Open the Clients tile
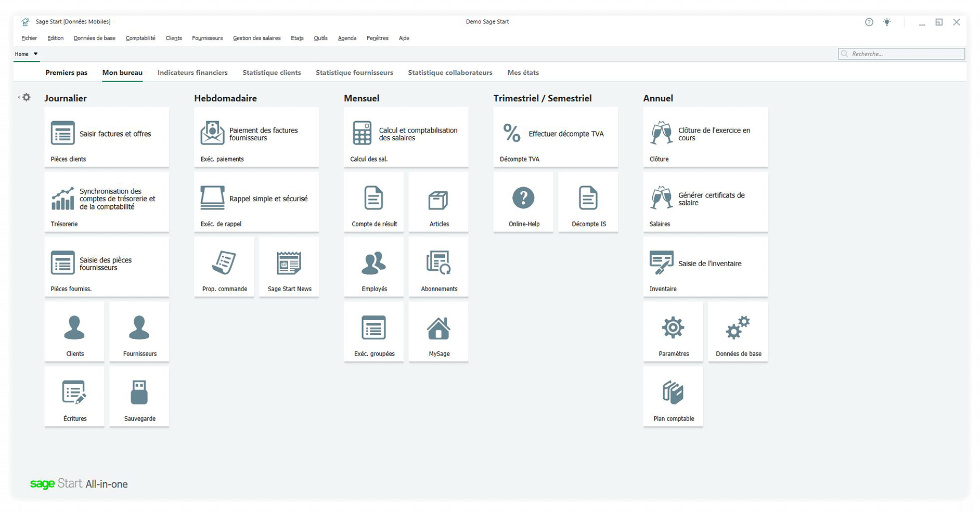Screen dimensions: 980x512 point(74,332)
